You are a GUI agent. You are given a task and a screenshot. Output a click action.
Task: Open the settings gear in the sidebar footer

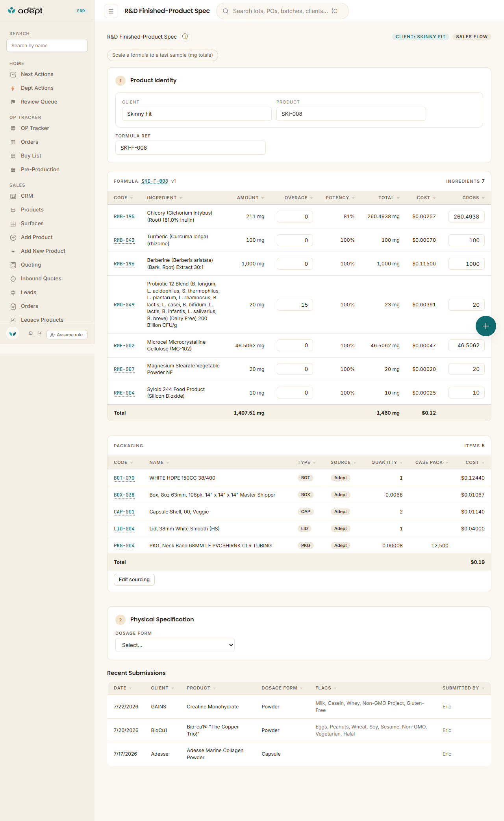click(31, 333)
